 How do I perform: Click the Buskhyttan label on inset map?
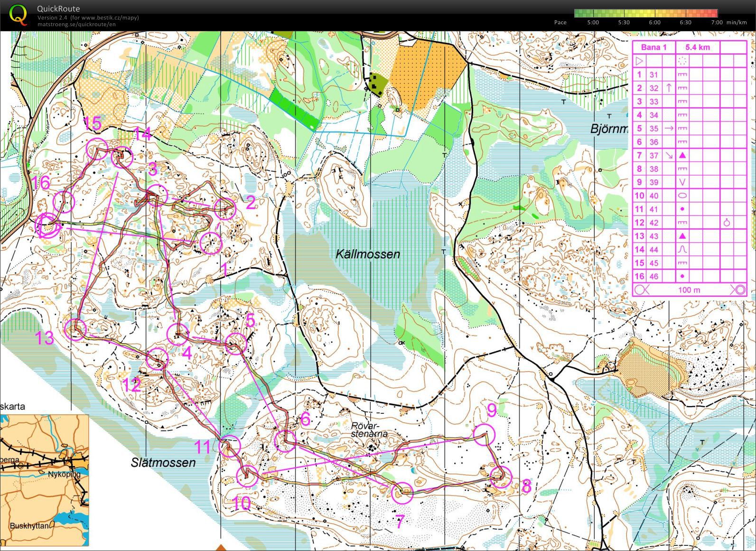30,526
